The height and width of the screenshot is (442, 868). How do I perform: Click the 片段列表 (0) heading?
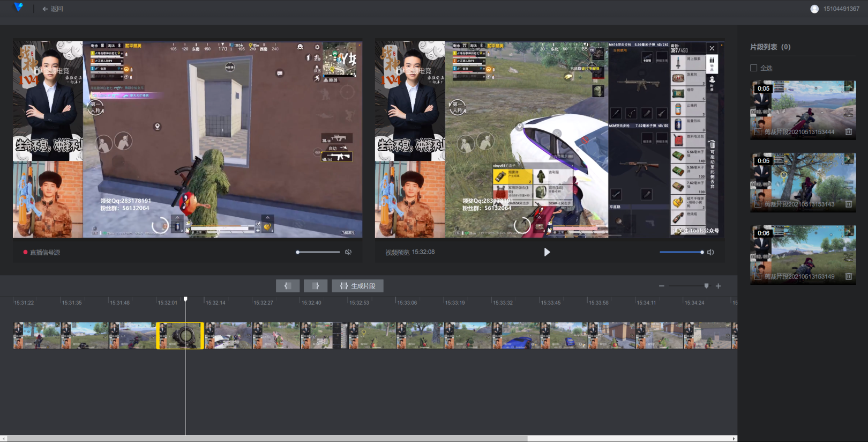(x=770, y=47)
